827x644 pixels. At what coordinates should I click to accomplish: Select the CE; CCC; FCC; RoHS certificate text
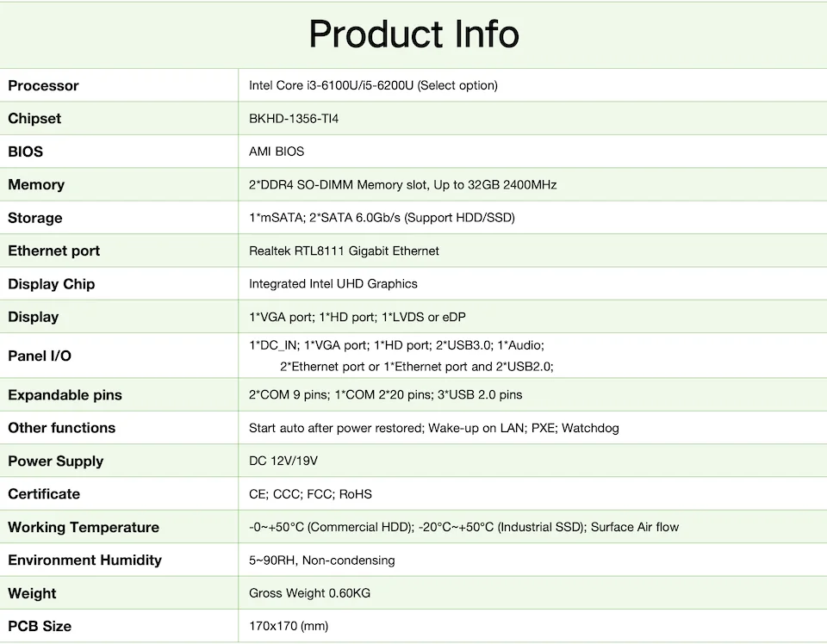point(310,494)
